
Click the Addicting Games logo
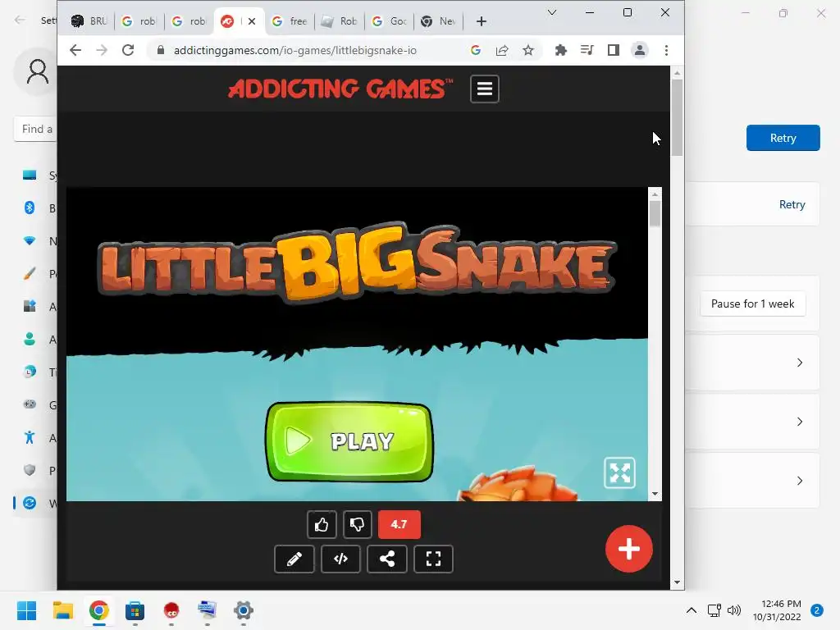pyautogui.click(x=340, y=89)
